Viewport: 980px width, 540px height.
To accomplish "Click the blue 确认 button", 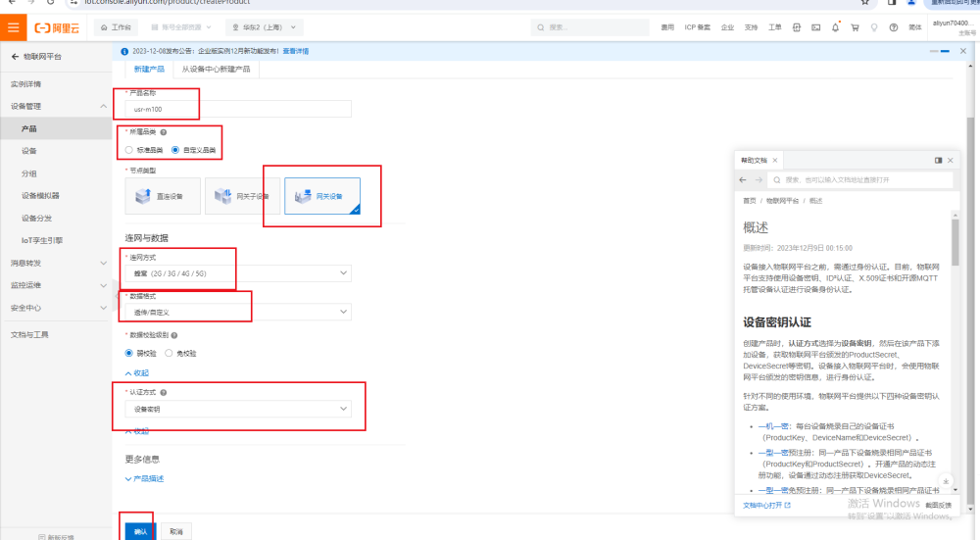I will (x=139, y=530).
